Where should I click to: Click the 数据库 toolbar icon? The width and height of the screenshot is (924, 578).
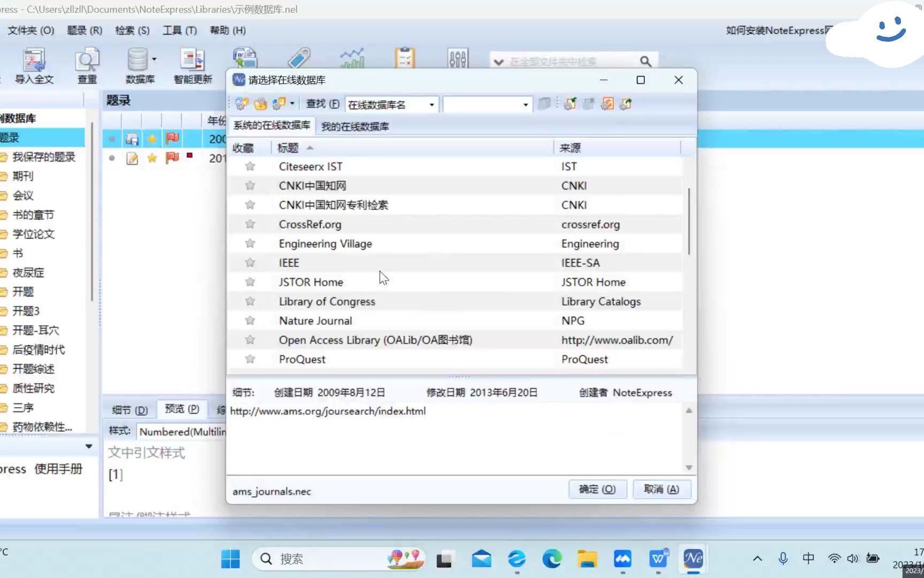(138, 66)
